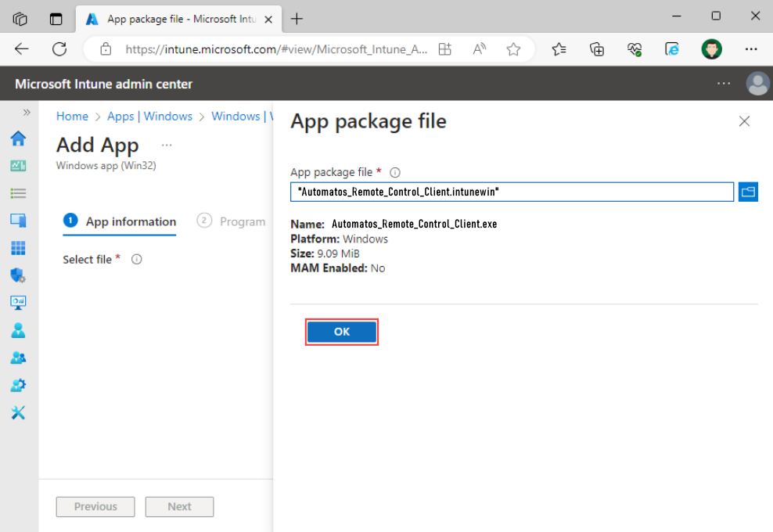Click the browser address bar URL
Viewport: 773px width, 532px height.
click(x=276, y=49)
